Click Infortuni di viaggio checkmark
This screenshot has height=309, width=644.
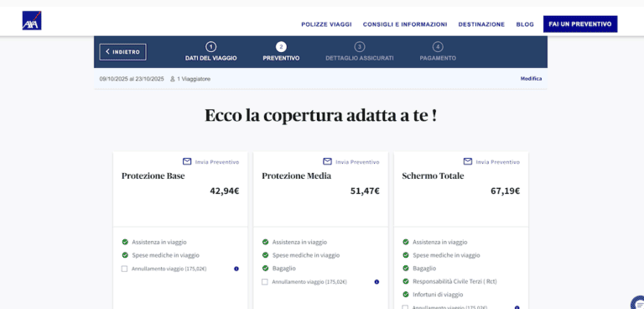coord(406,295)
